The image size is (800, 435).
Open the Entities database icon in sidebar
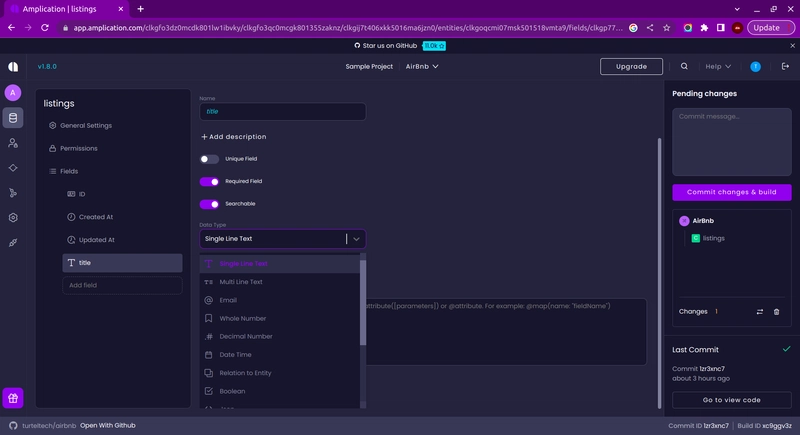(x=13, y=118)
